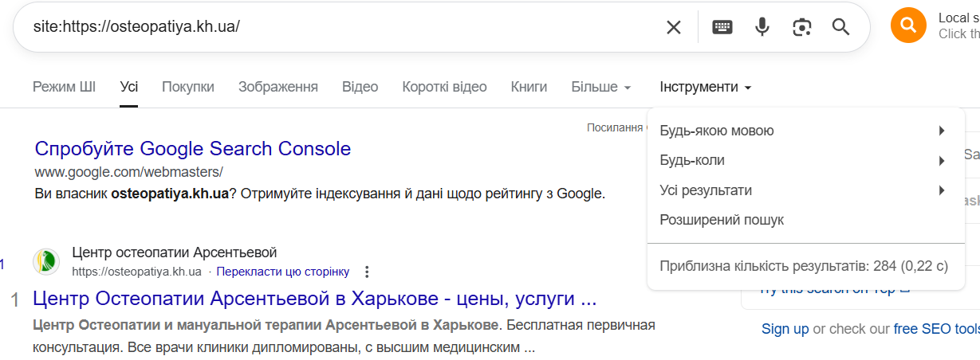Open Спробуйте Google Search Console link
Screen dimensions: 980x360
click(x=193, y=148)
